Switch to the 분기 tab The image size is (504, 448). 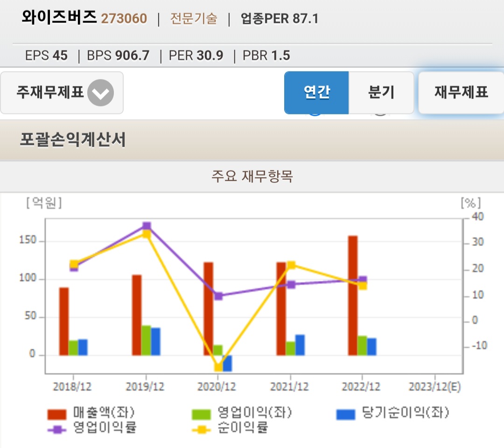(x=381, y=92)
